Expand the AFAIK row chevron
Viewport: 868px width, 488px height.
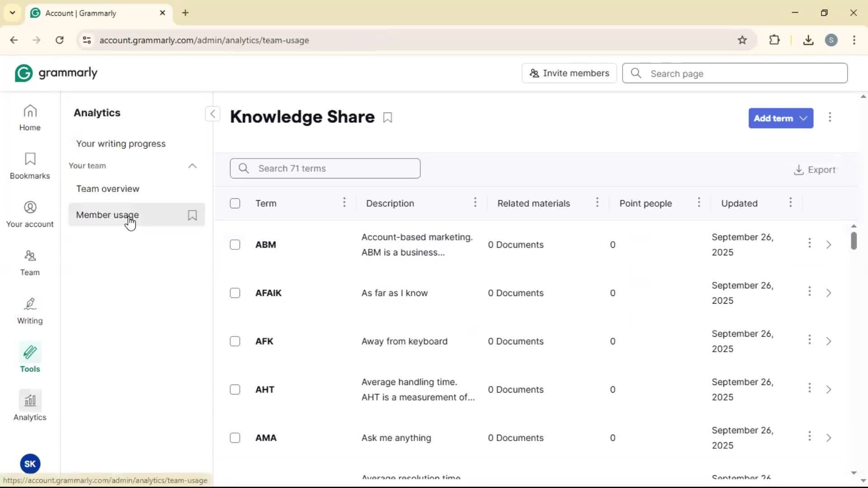[x=828, y=293]
